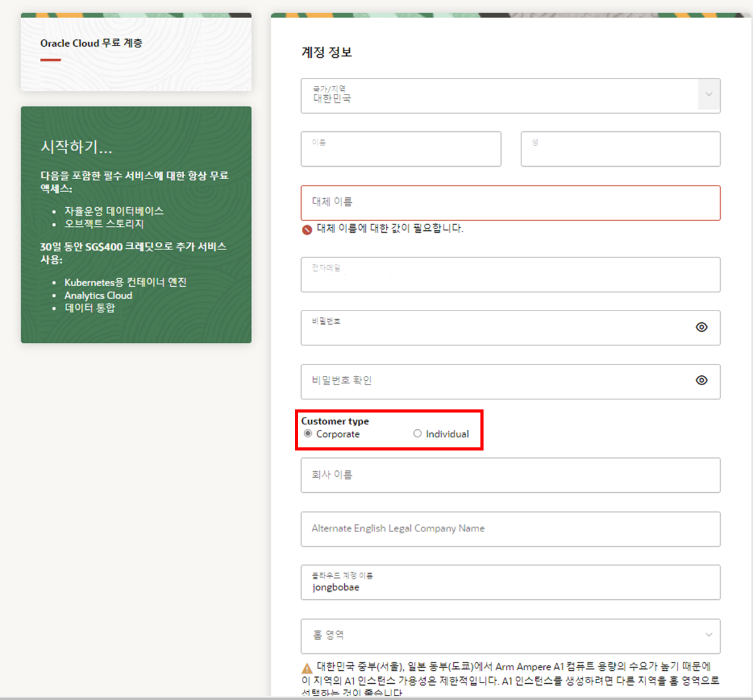Click 'Kubernetes용 컨테이너 엔진' list item

(126, 282)
